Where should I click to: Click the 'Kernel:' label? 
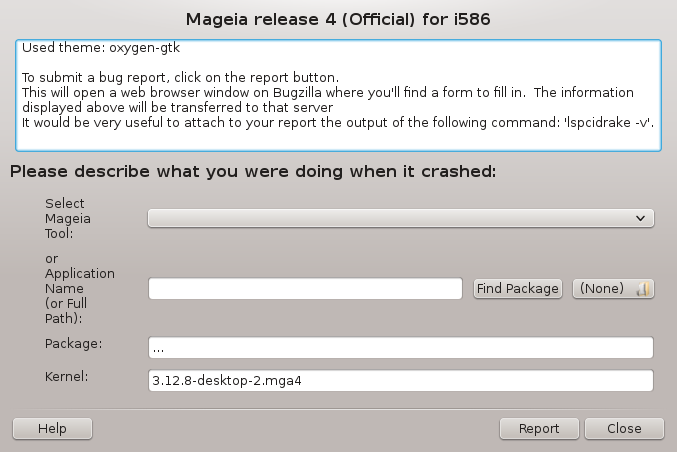point(68,377)
